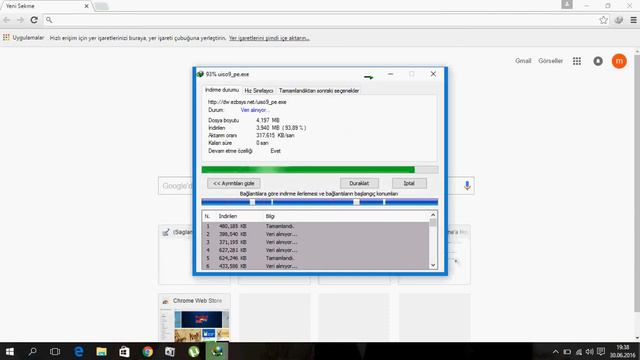Open File Explorer from the taskbar
640x360 pixels.
[x=101, y=351]
